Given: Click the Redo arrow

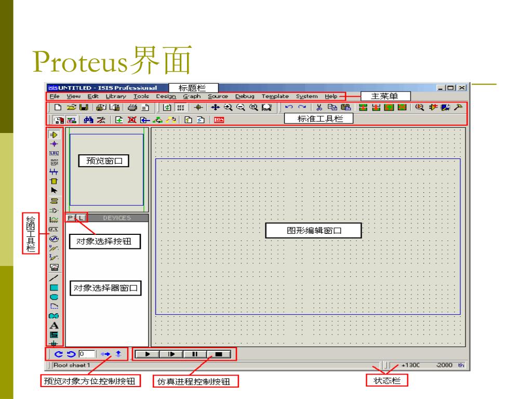Looking at the screenshot, I should click(302, 107).
